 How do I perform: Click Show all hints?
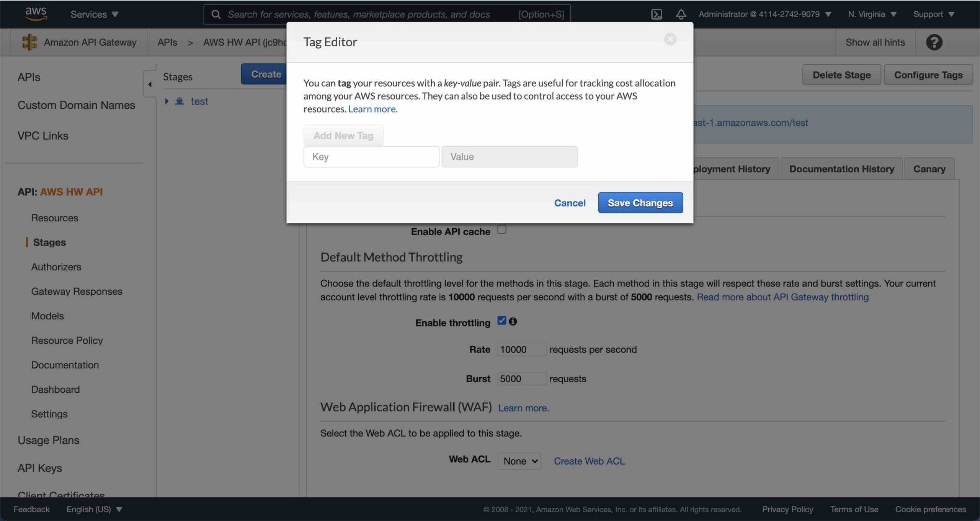[875, 42]
